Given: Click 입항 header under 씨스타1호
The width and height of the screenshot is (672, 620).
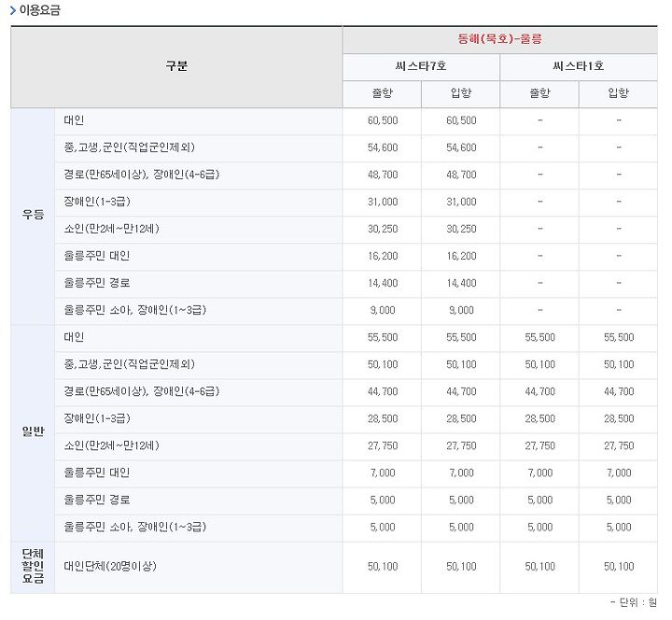Looking at the screenshot, I should click(x=619, y=93).
